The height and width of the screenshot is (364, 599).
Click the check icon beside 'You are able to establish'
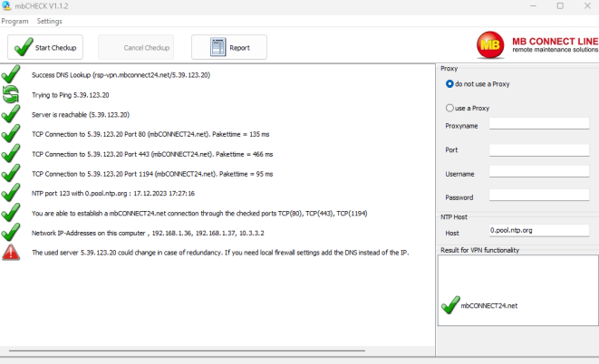point(11,213)
